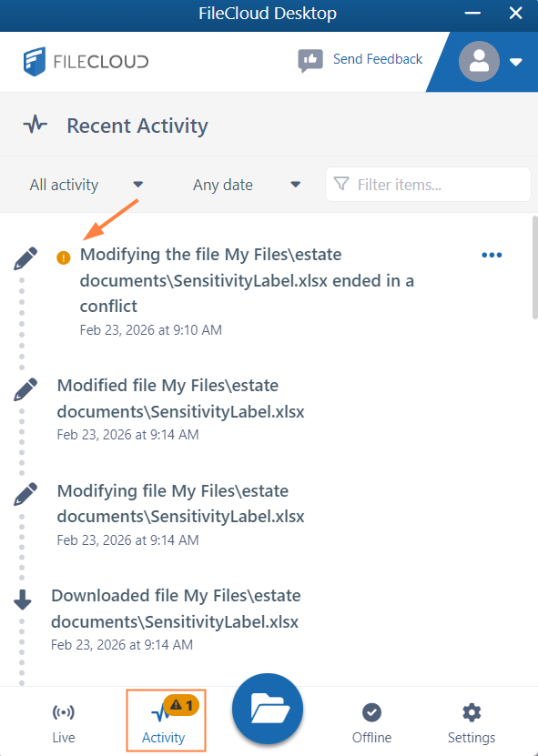The image size is (538, 756).
Task: Click the pencil icon beside conflict entry
Action: click(25, 258)
